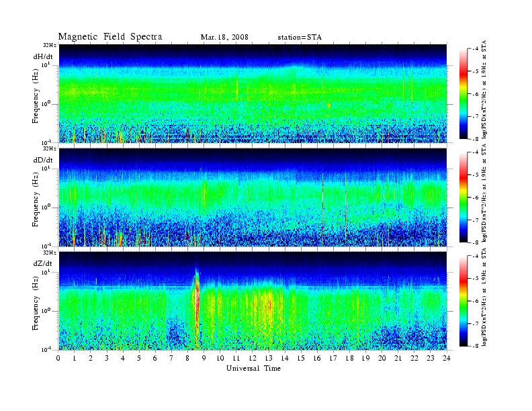Click hour tick label "0" on time axis

point(58,358)
